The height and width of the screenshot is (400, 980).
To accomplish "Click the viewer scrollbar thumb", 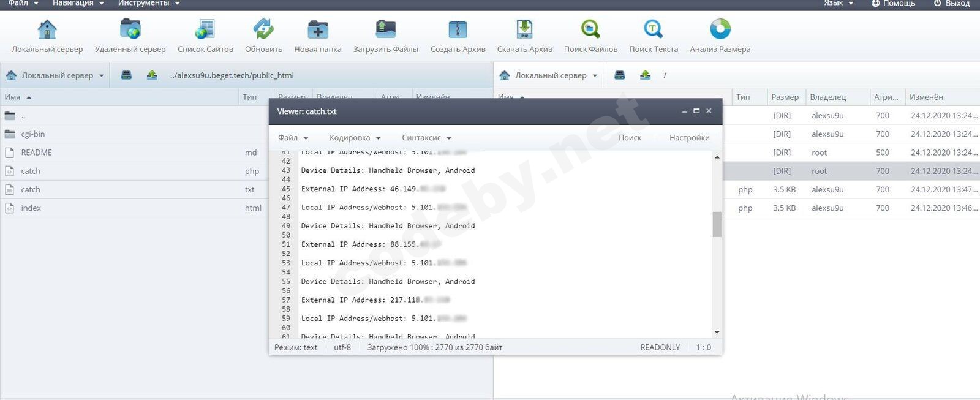I will coord(717,224).
